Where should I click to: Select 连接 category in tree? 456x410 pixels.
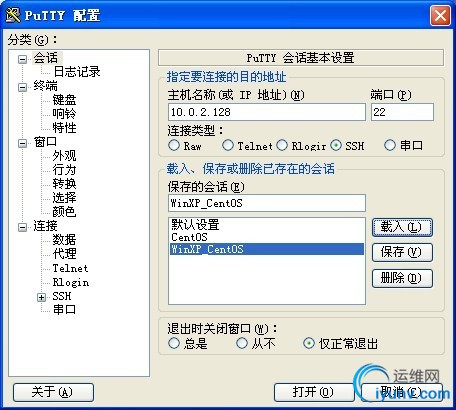click(45, 226)
